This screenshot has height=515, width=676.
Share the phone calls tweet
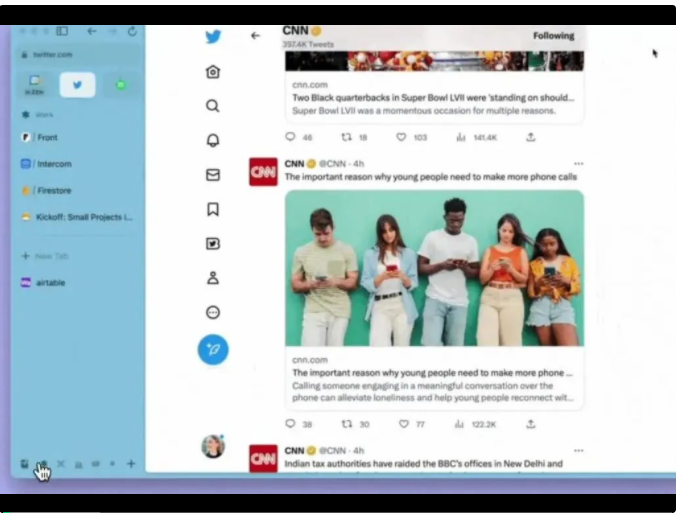[x=531, y=424]
